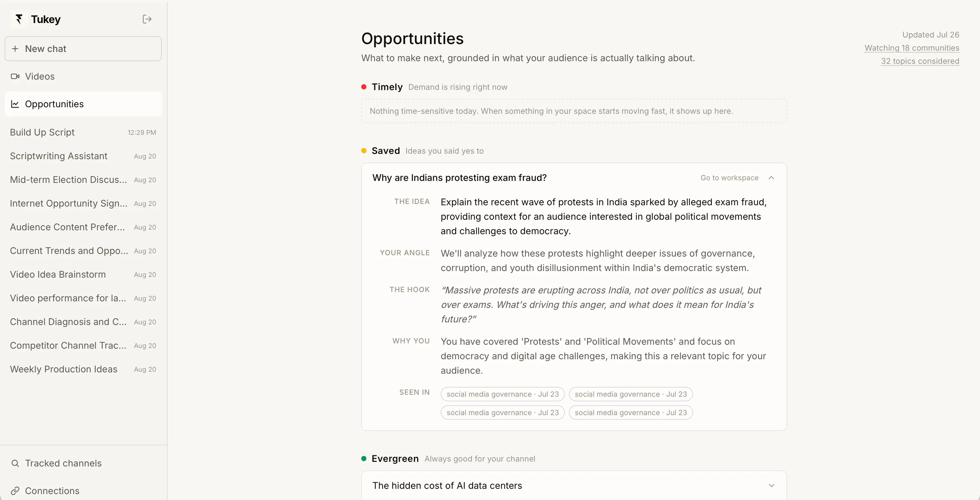
Task: Open the Scriptwriting Assistant chat
Action: [x=83, y=156]
